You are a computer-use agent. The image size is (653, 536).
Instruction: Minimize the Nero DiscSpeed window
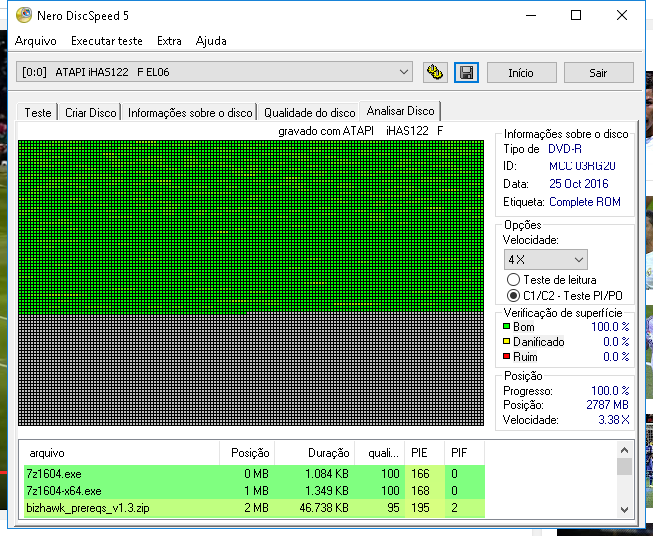[531, 15]
